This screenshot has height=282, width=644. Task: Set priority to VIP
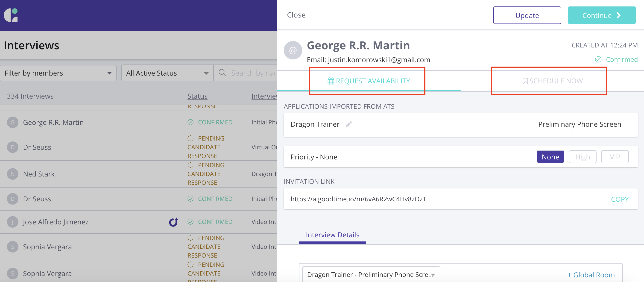pos(615,157)
